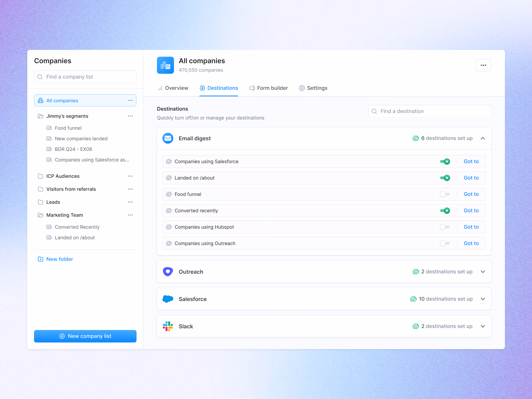Enable Companies using Hubspot toggle
The image size is (532, 399).
[445, 227]
